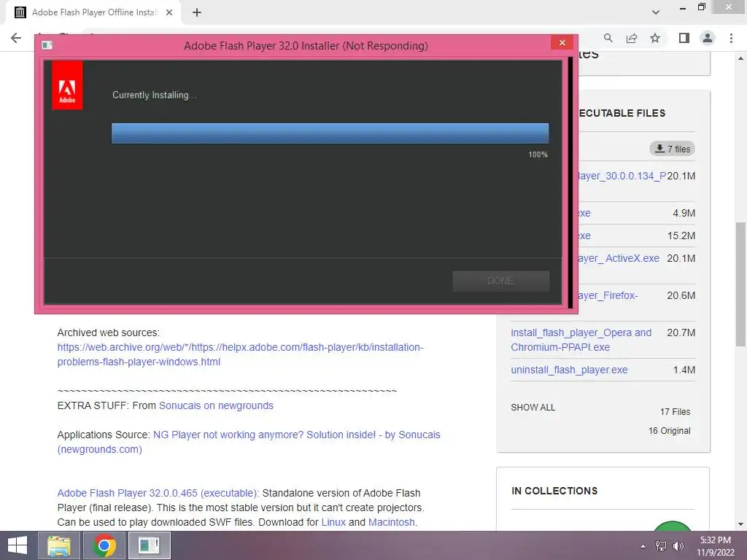Switch to Chrome in the taskbar
This screenshot has width=747, height=560.
coord(104,545)
